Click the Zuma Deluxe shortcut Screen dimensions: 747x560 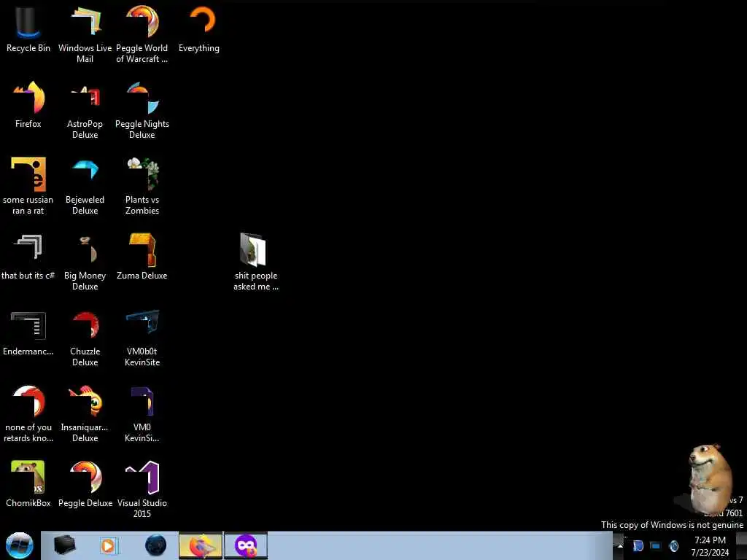coord(142,257)
